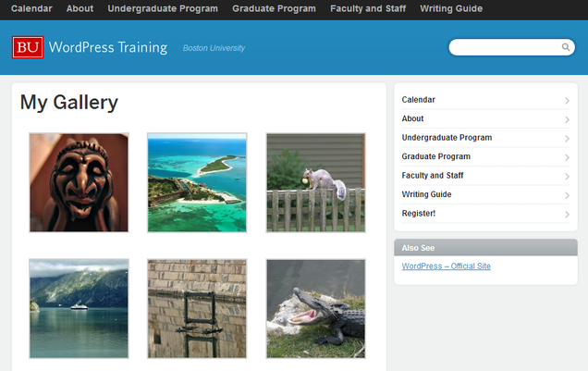Expand the sidebar Register! chevron arrow

(567, 215)
